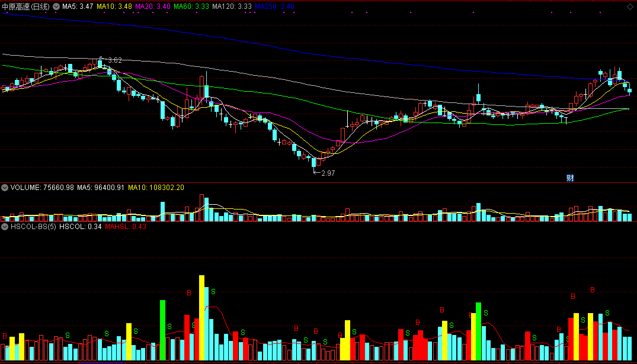
Task: Click the MAHSL: 0.43 value
Action: point(126,227)
